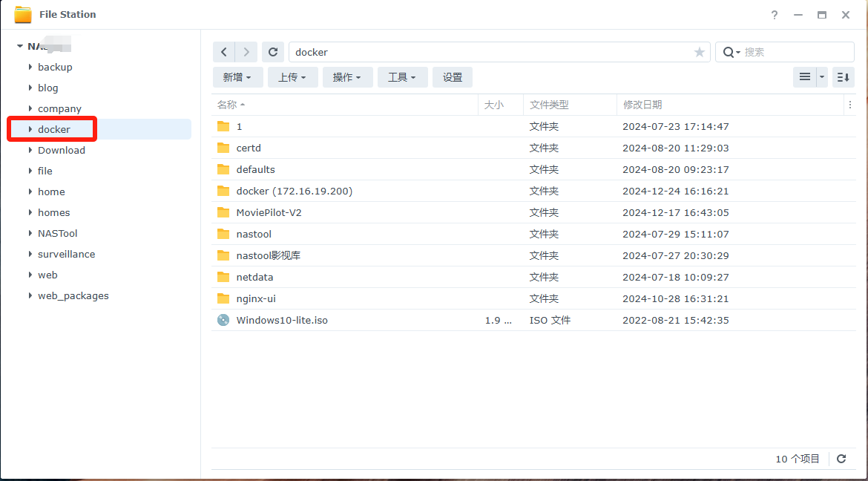Open the 上传 upload menu button
The image size is (868, 481).
(292, 77)
